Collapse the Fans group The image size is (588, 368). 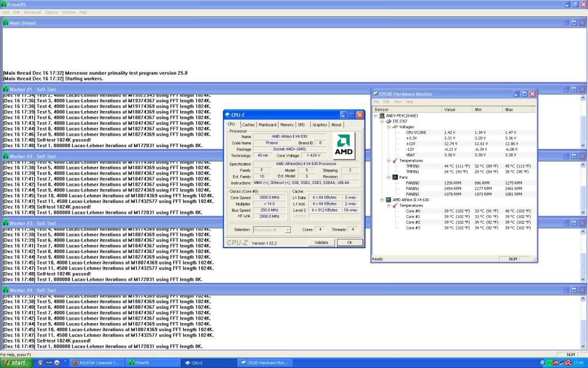[389, 177]
